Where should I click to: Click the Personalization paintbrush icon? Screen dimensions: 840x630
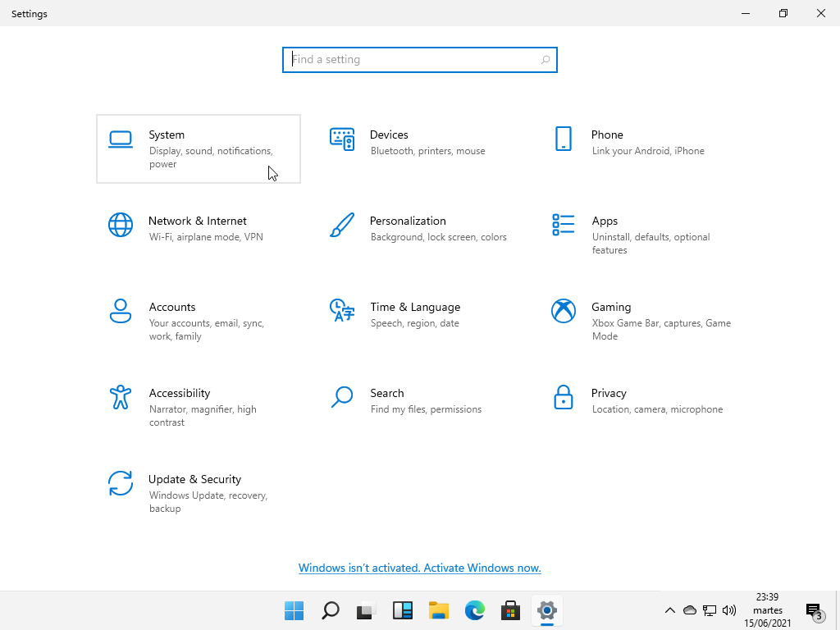(x=342, y=225)
